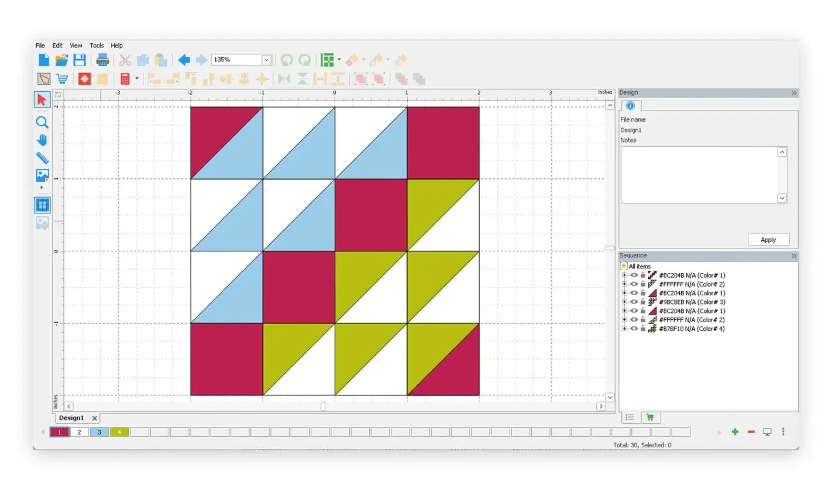Switch to the sequence list view tab
Viewport: 832px width, 504px height.
pyautogui.click(x=630, y=417)
